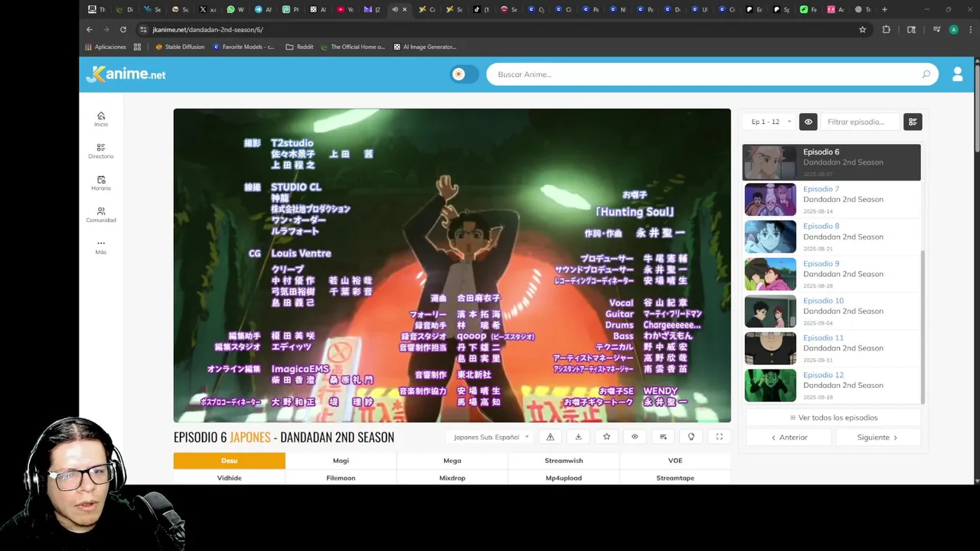The height and width of the screenshot is (551, 980).
Task: Open the AI Image Generator bookmark
Action: click(425, 47)
